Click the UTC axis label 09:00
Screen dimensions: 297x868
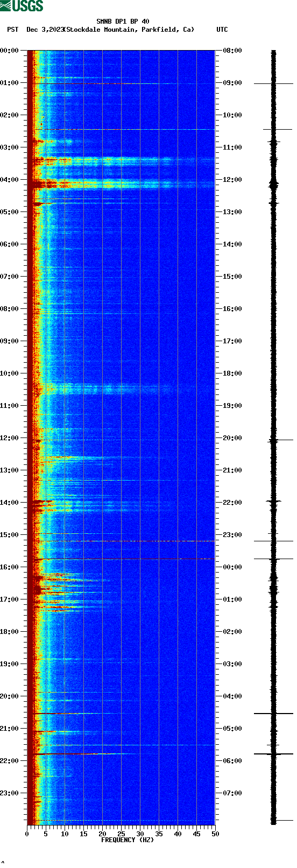tap(232, 83)
